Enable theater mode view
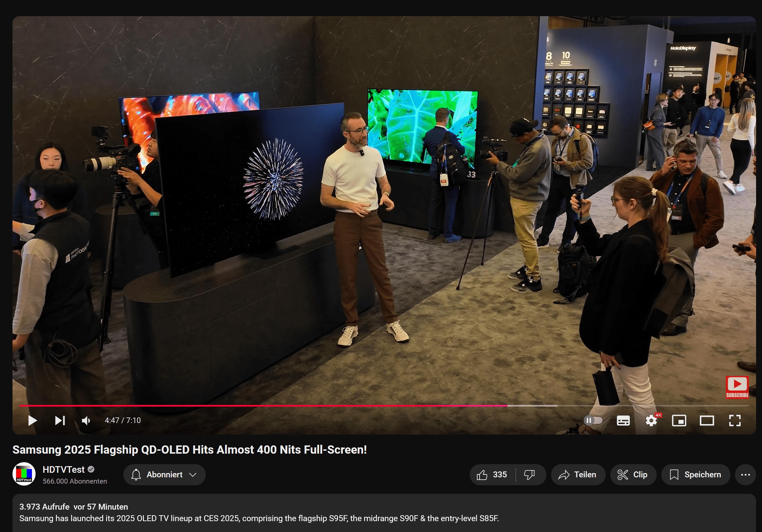762x532 pixels. 707,420
